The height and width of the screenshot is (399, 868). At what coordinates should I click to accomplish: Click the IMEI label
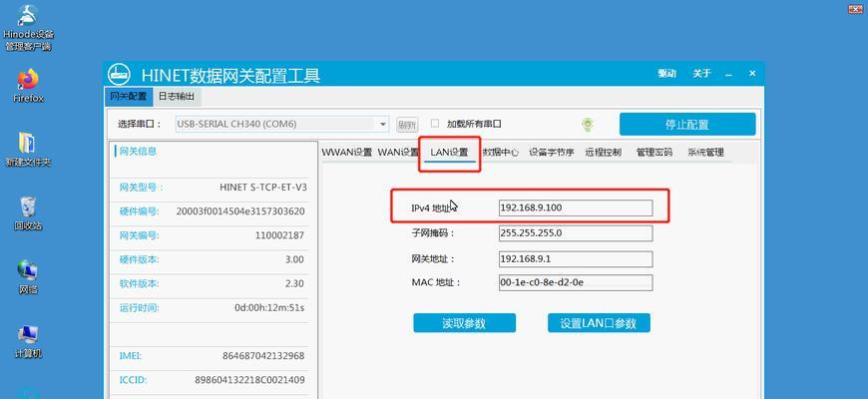[x=131, y=356]
